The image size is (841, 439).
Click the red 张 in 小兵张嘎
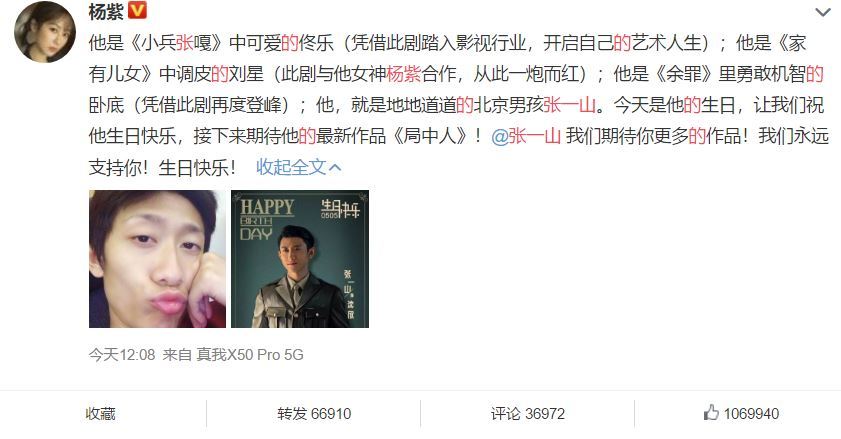(x=185, y=42)
